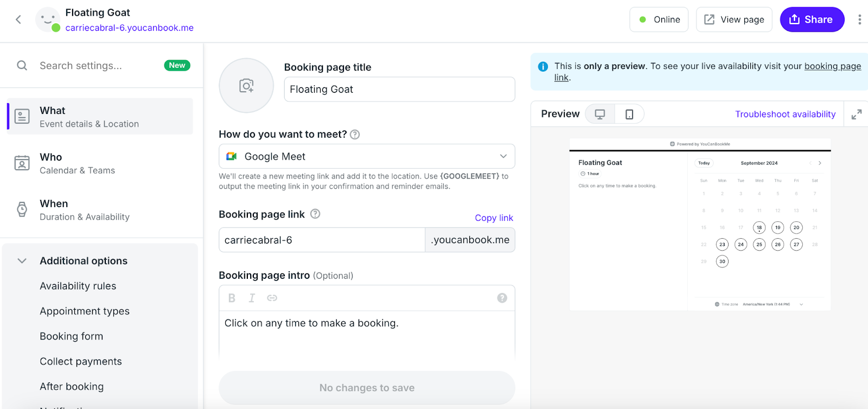Switch preview to mobile view
868x409 pixels.
point(629,114)
